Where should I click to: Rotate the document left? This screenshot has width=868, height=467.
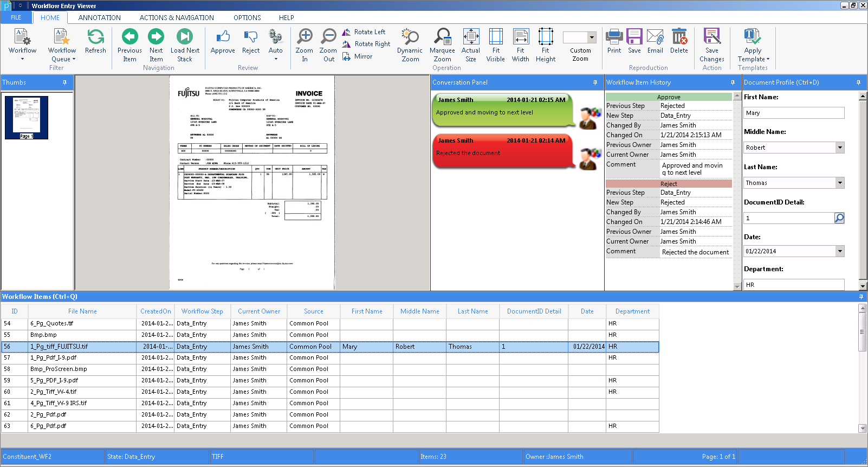pos(364,32)
